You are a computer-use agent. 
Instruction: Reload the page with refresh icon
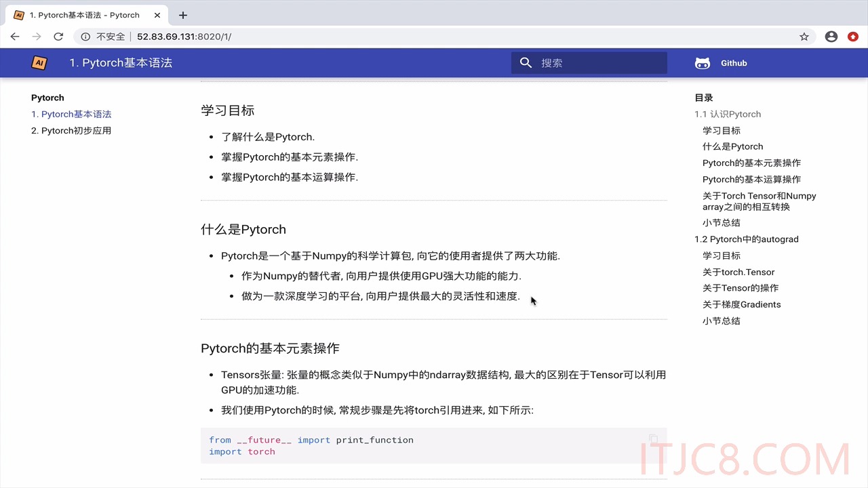[58, 37]
